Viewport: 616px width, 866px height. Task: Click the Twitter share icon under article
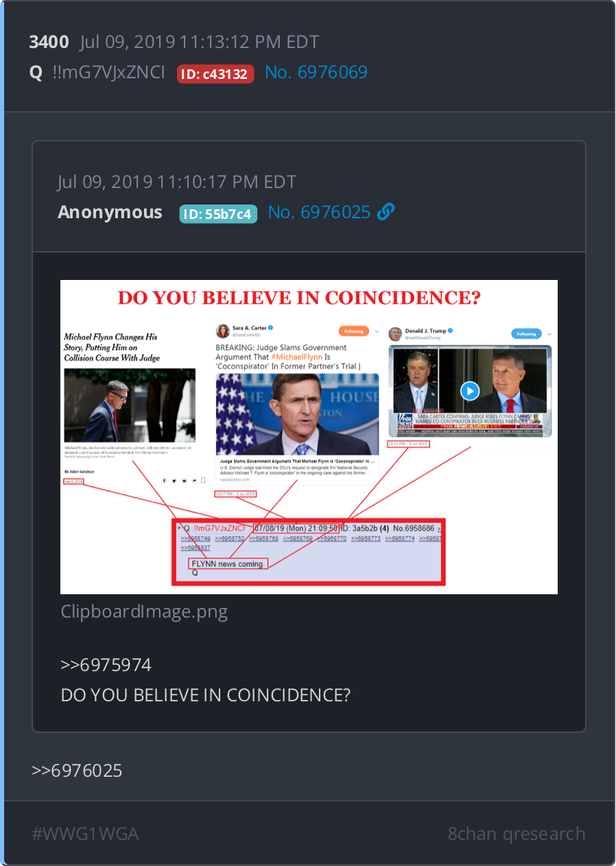(x=174, y=480)
